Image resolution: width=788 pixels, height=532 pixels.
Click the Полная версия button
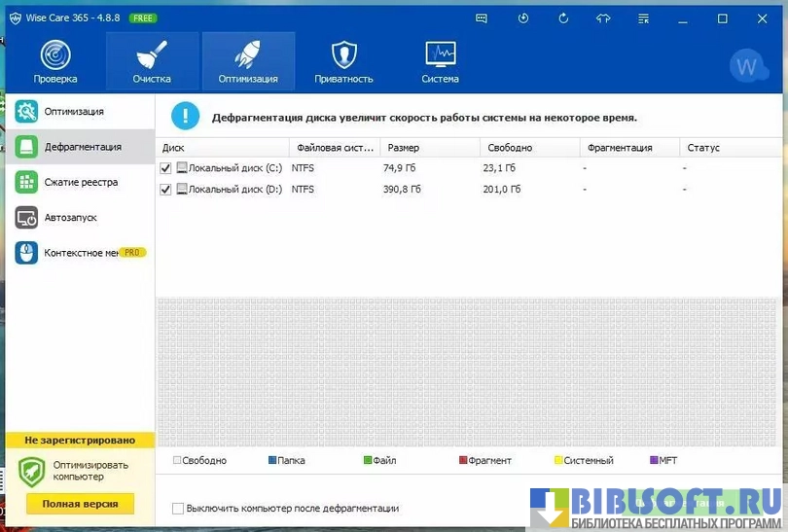click(80, 504)
